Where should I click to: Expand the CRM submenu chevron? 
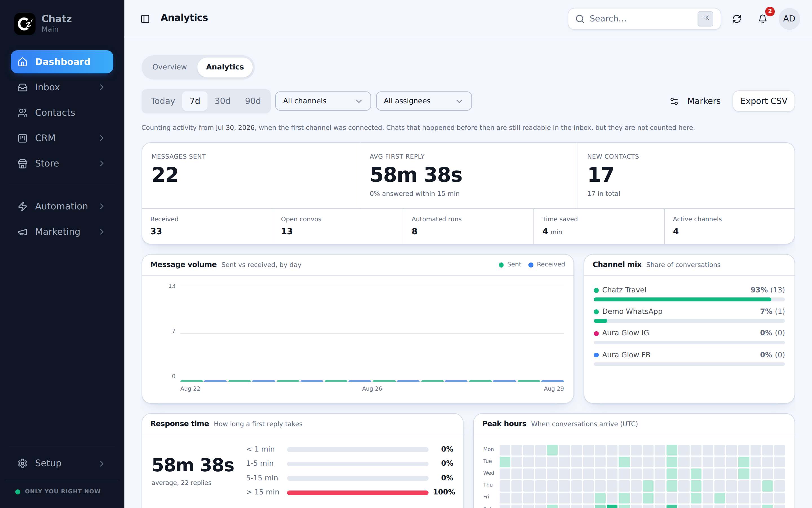tap(102, 138)
